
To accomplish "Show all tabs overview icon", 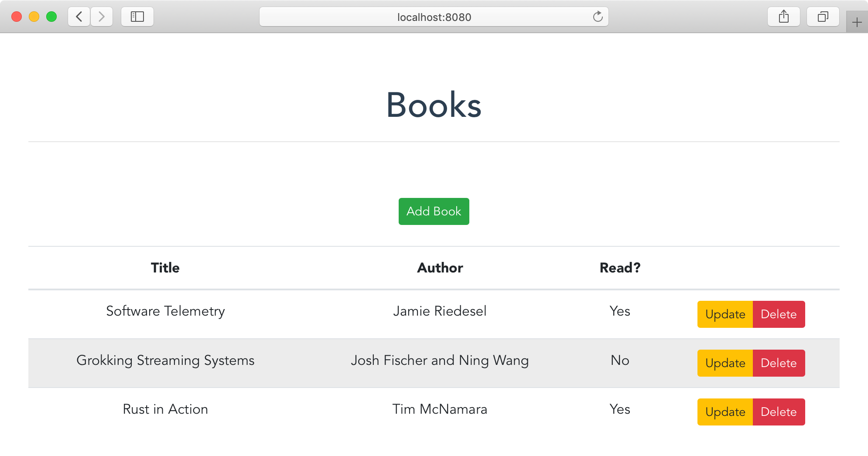I will point(823,17).
